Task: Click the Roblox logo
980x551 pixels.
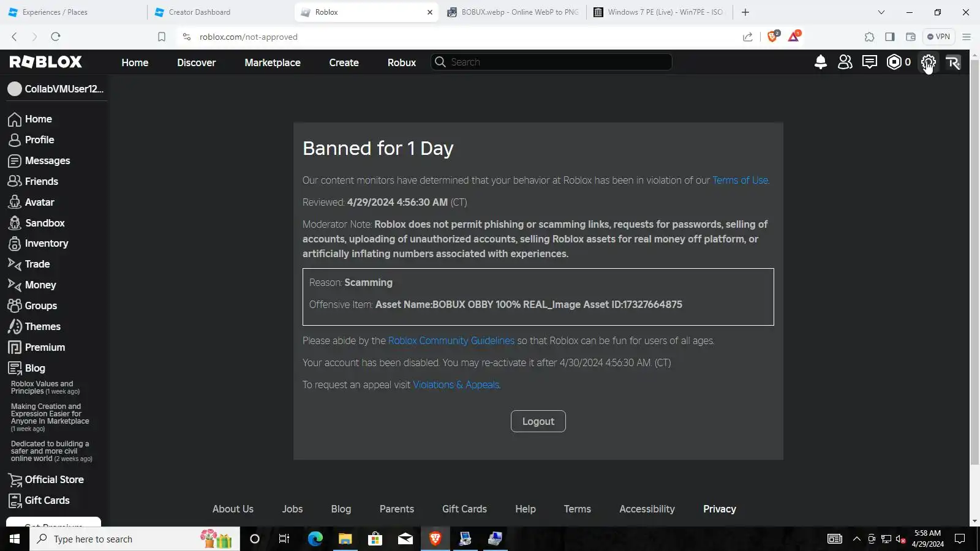Action: [x=46, y=62]
